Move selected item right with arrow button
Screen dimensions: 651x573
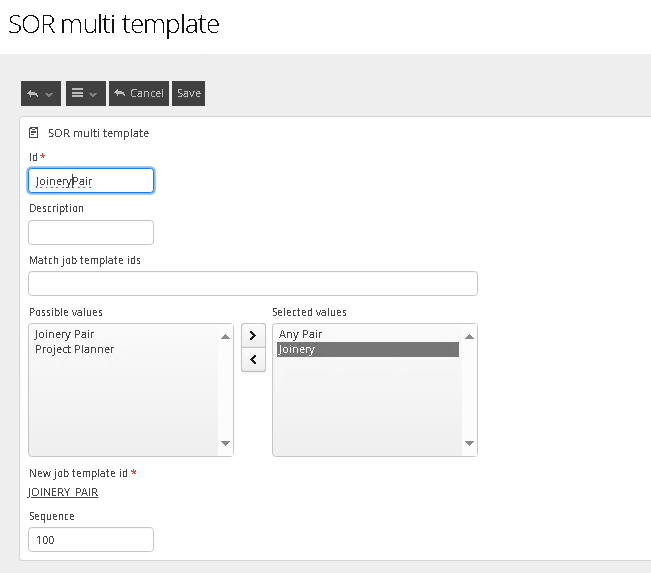point(253,335)
